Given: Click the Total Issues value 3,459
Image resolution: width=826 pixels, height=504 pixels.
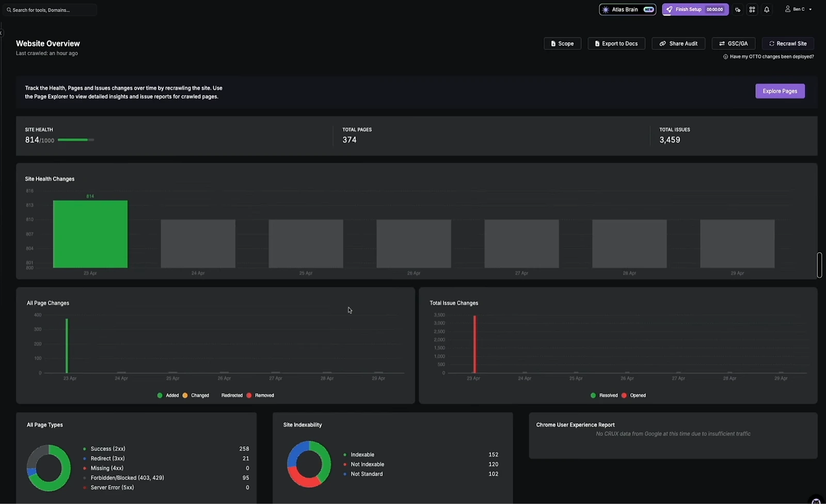Looking at the screenshot, I should [x=670, y=140].
